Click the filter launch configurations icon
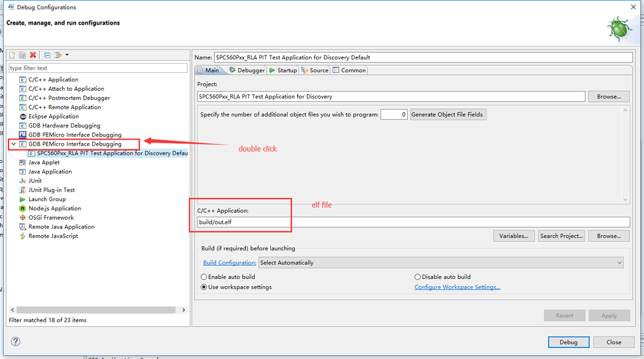 pyautogui.click(x=58, y=55)
